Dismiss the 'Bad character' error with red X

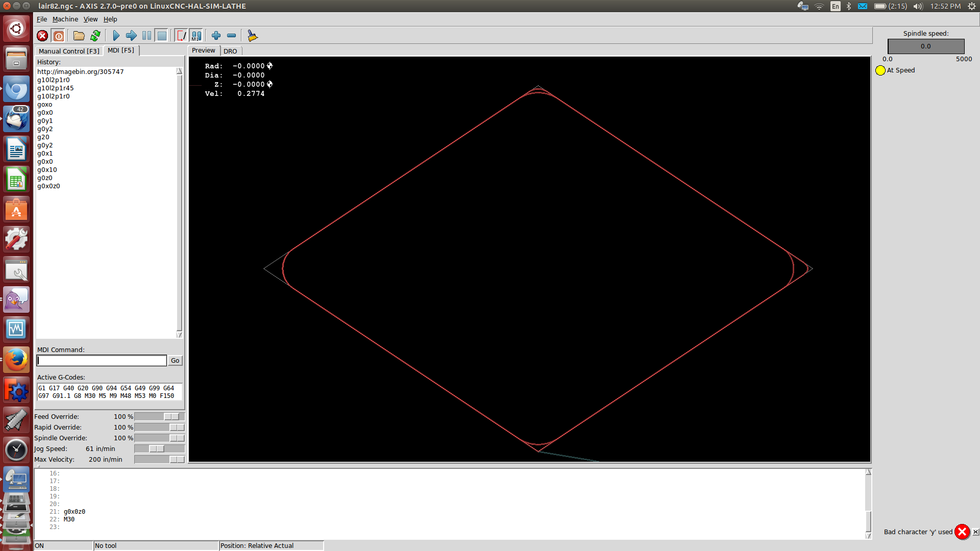pyautogui.click(x=962, y=532)
